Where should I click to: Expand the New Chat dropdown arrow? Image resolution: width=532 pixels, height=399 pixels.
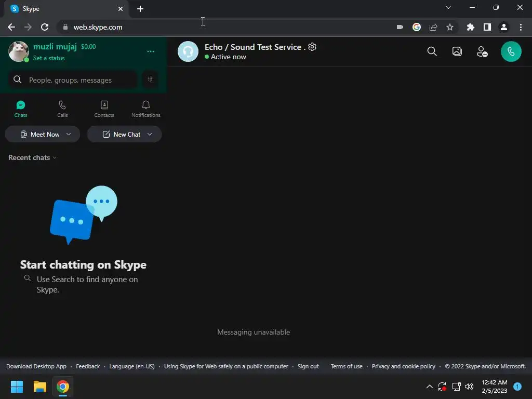click(x=150, y=135)
